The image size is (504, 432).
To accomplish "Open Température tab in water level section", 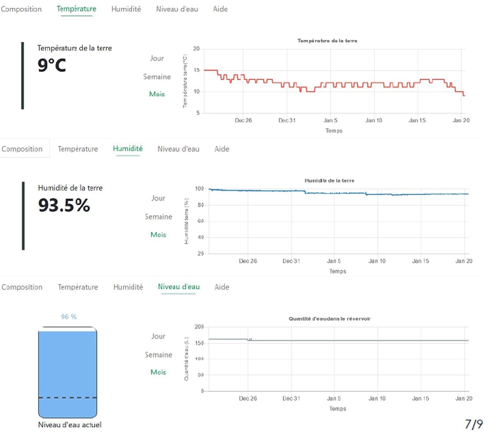I will 78,287.
